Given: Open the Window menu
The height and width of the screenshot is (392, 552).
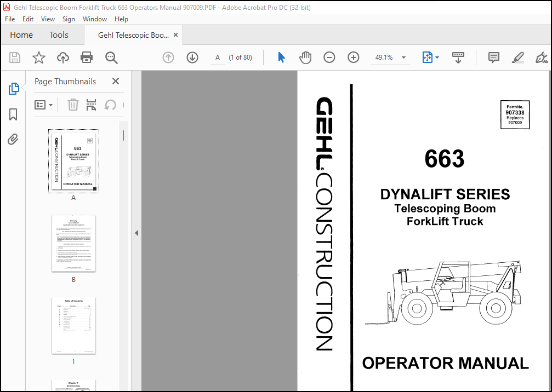Looking at the screenshot, I should [x=95, y=19].
